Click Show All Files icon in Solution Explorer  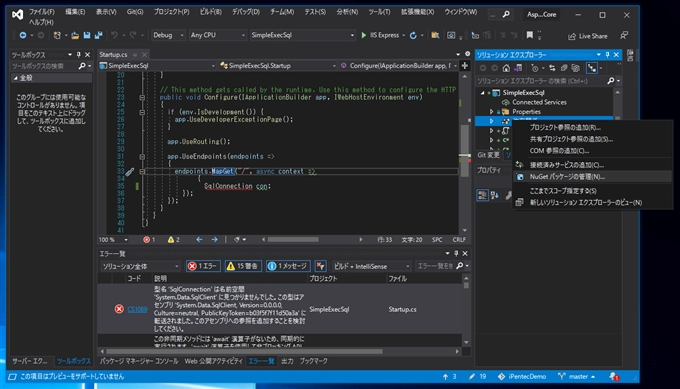[575, 68]
